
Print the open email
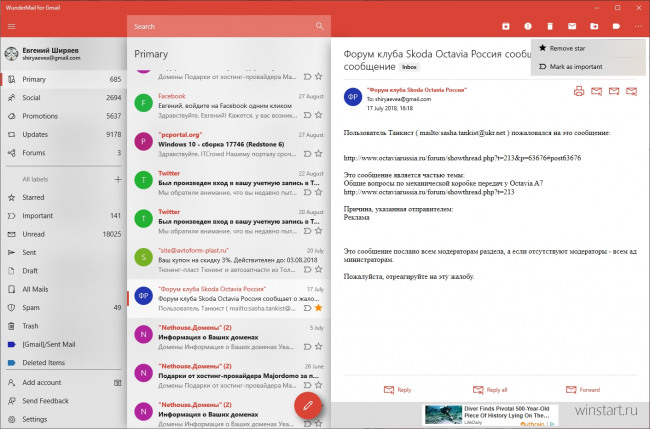(x=579, y=91)
